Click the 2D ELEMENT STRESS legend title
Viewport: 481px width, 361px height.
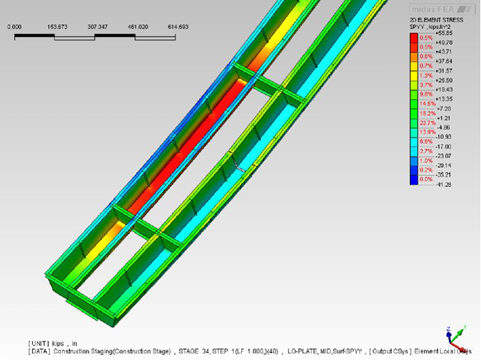click(x=436, y=20)
